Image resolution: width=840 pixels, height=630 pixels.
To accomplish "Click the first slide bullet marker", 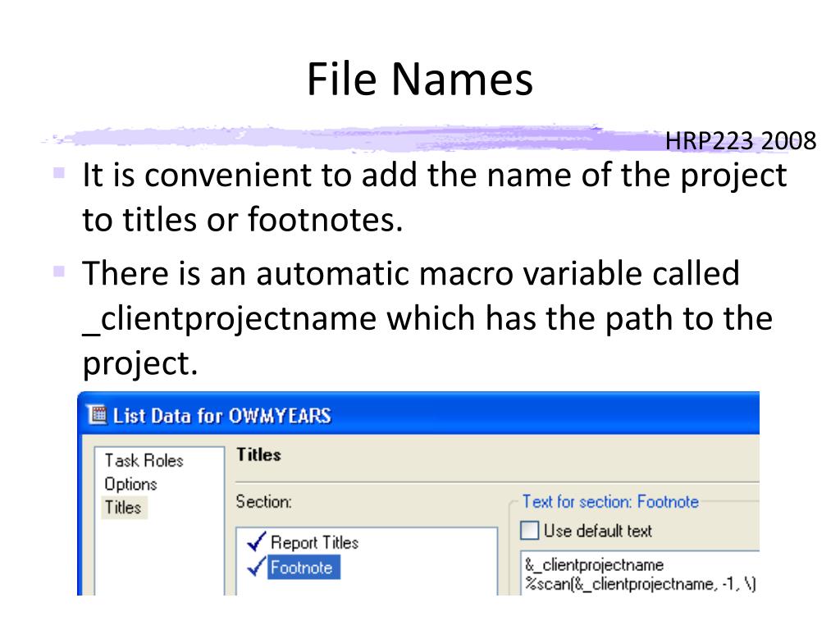I will pyautogui.click(x=59, y=173).
